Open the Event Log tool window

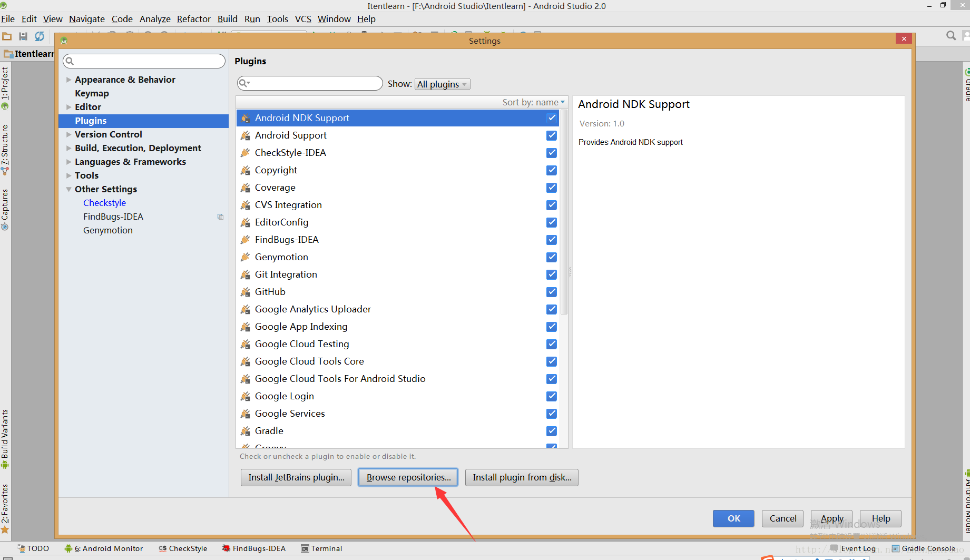pyautogui.click(x=854, y=548)
